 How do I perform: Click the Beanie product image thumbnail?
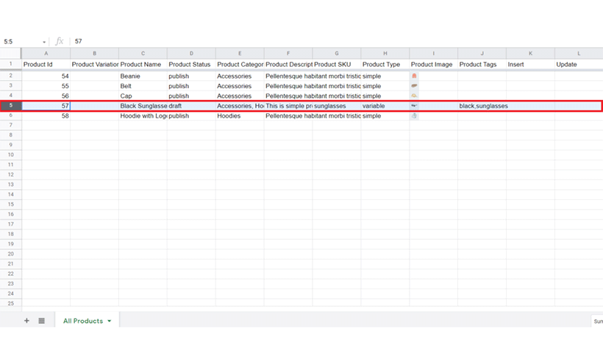point(415,76)
